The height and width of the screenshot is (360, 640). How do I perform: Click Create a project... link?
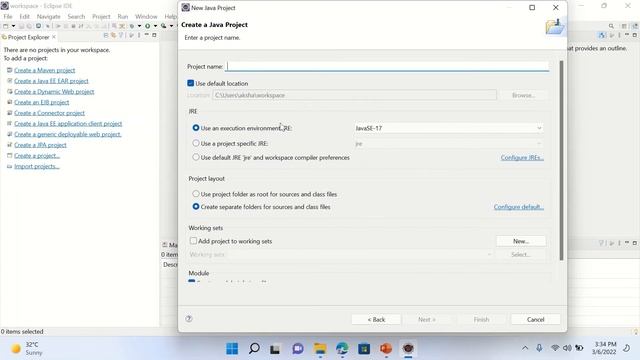(x=37, y=156)
